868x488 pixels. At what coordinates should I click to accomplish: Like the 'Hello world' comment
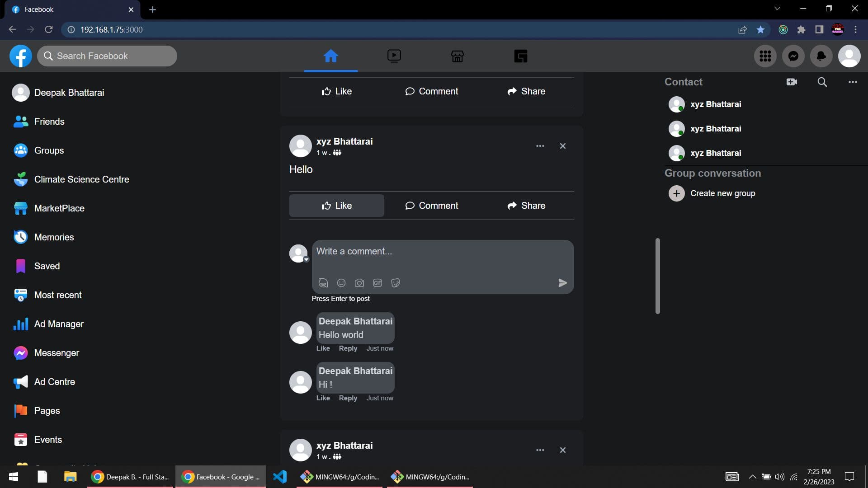323,348
